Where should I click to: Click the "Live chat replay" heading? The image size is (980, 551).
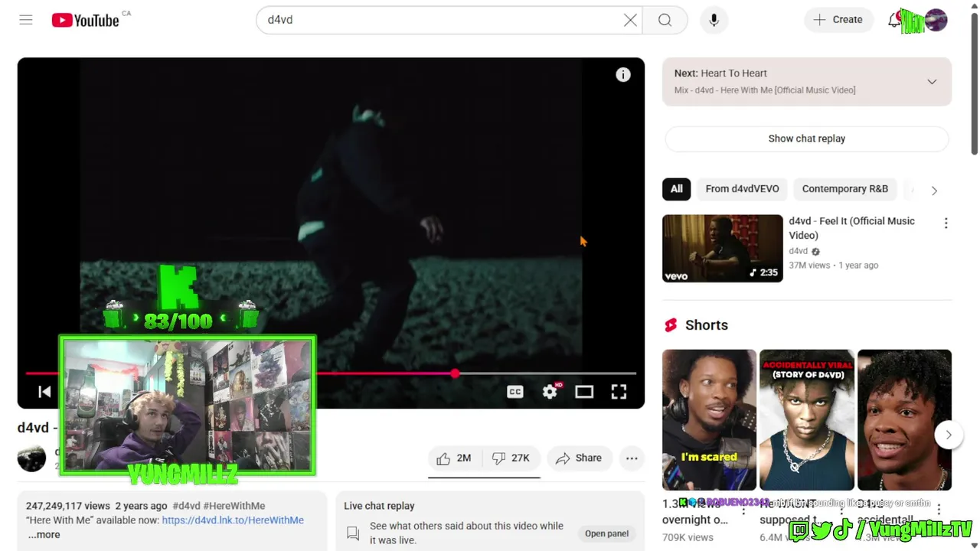[x=379, y=506]
